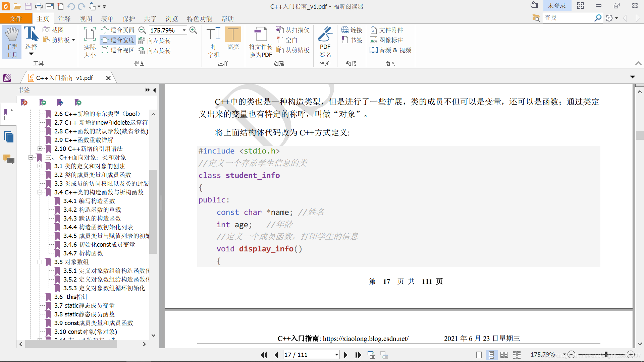Toggle Fit Width (适合宽度) view mode
Screen dimensions: 644x362
[118, 40]
